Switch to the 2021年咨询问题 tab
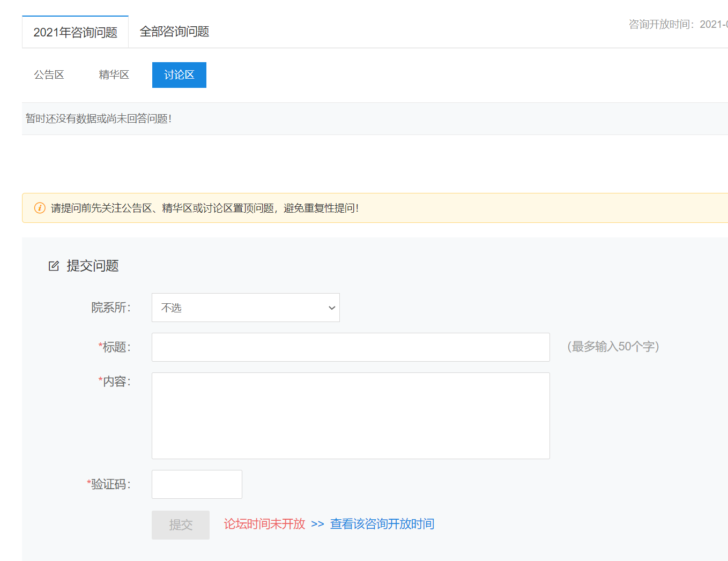Screen dimensions: 728x561 [x=75, y=32]
